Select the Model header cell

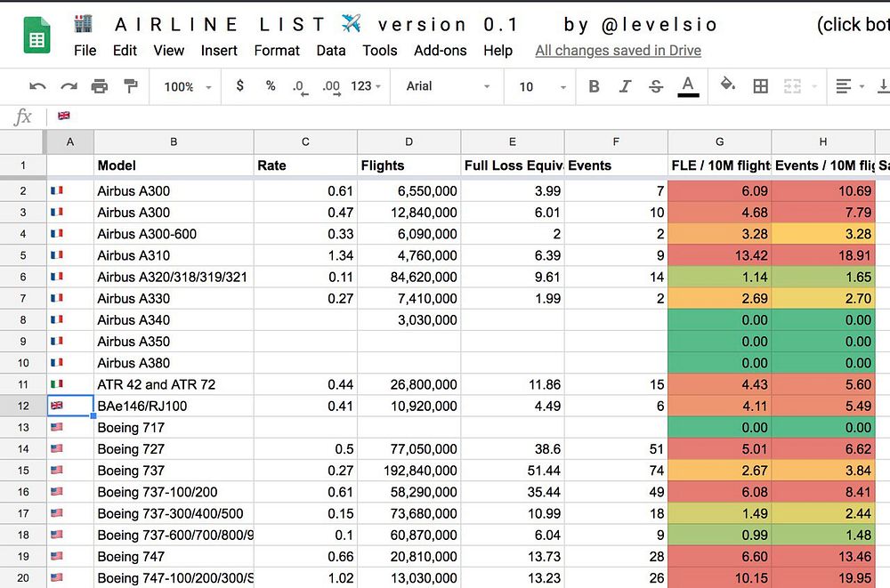tap(174, 165)
